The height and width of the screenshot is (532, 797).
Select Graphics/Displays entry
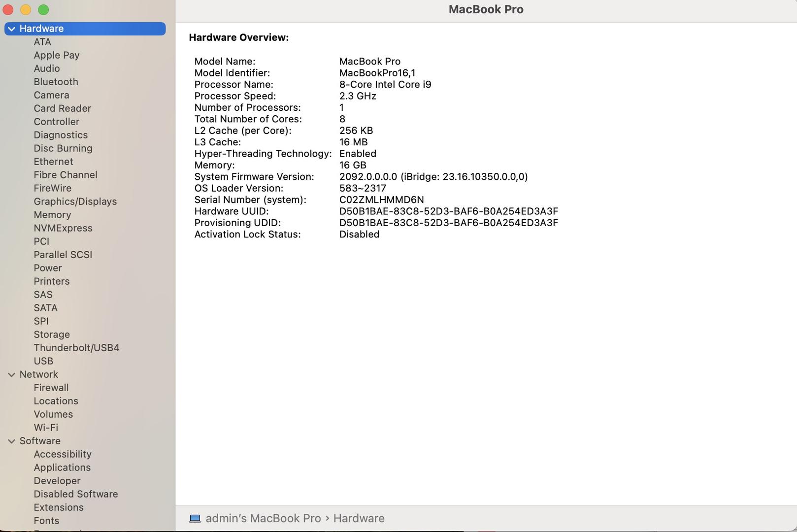pyautogui.click(x=75, y=201)
